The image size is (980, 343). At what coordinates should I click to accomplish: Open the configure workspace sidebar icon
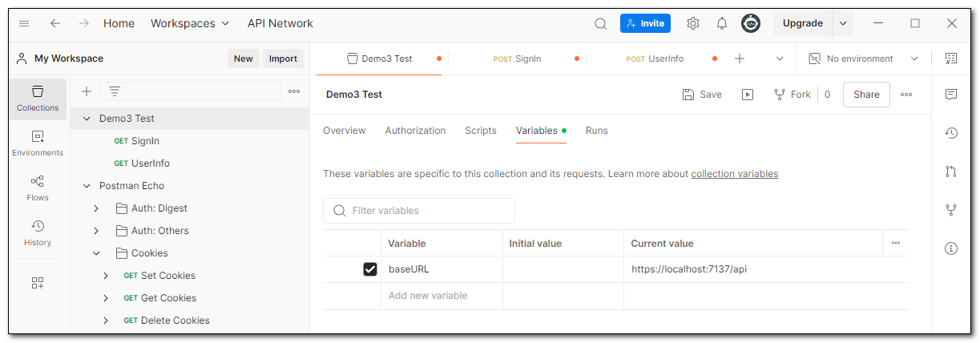point(38,283)
